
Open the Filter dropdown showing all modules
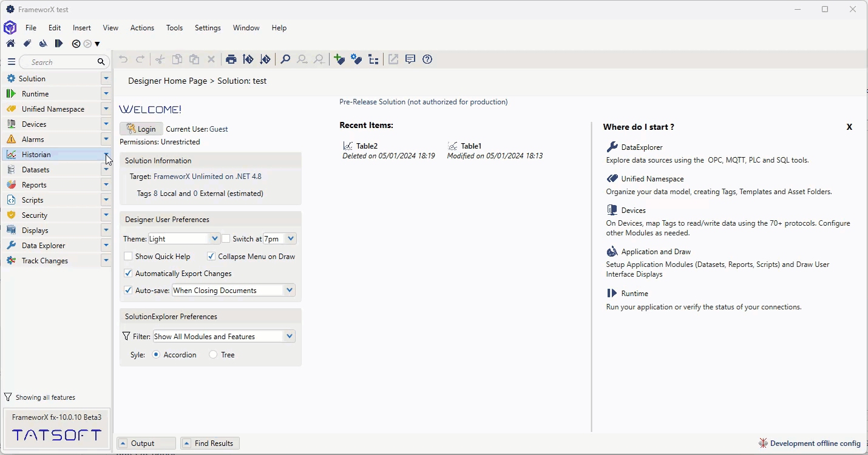pos(289,337)
